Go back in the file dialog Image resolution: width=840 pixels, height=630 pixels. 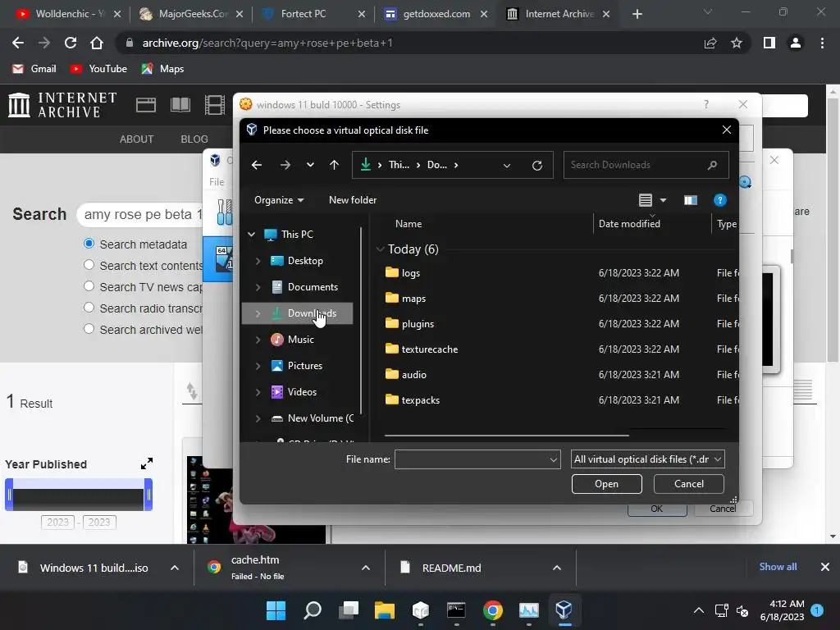point(257,165)
